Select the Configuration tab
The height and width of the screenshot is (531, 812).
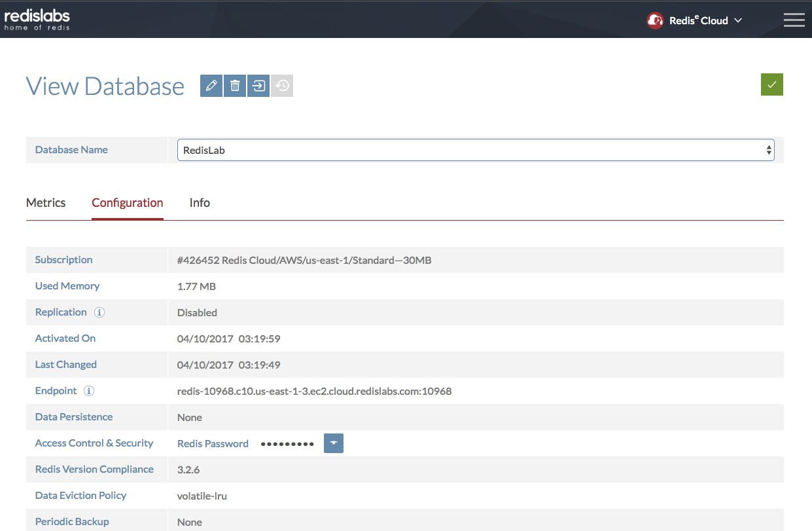(127, 203)
